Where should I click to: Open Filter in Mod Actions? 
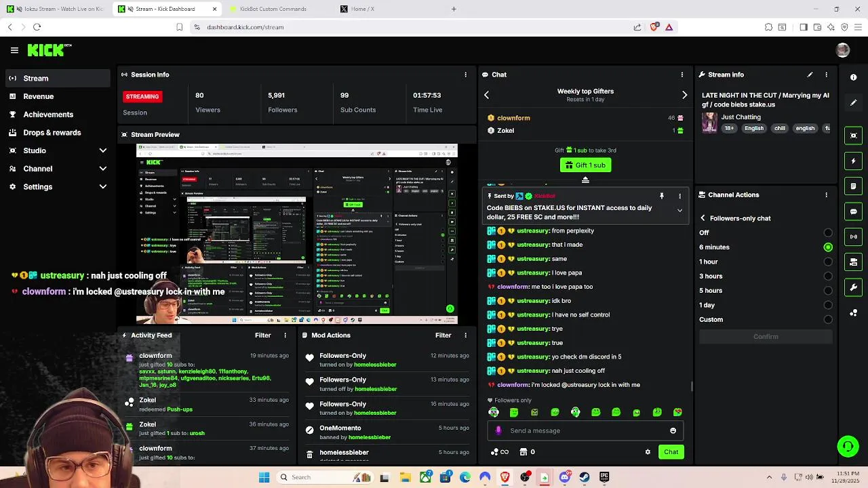pos(443,335)
